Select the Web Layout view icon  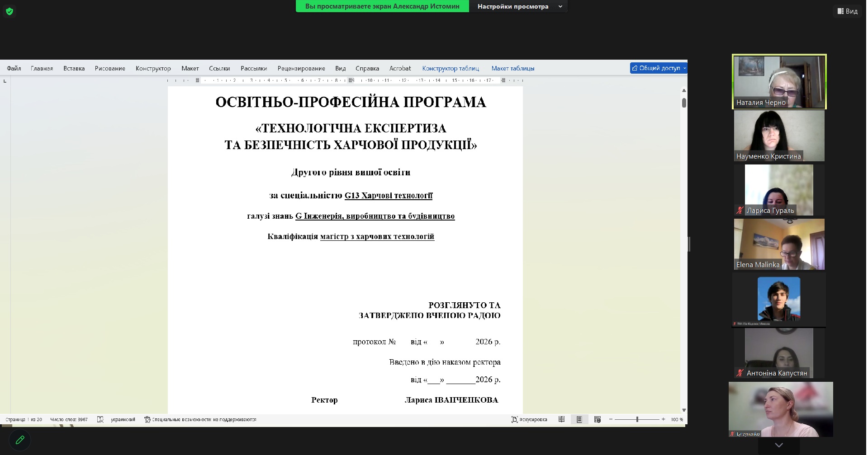[x=597, y=419]
